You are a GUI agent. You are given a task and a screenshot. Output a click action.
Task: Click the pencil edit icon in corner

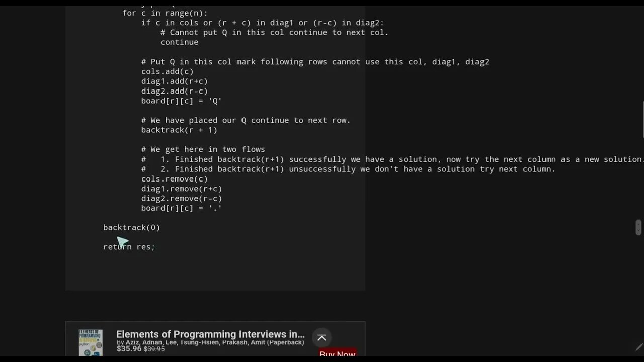[639, 347]
